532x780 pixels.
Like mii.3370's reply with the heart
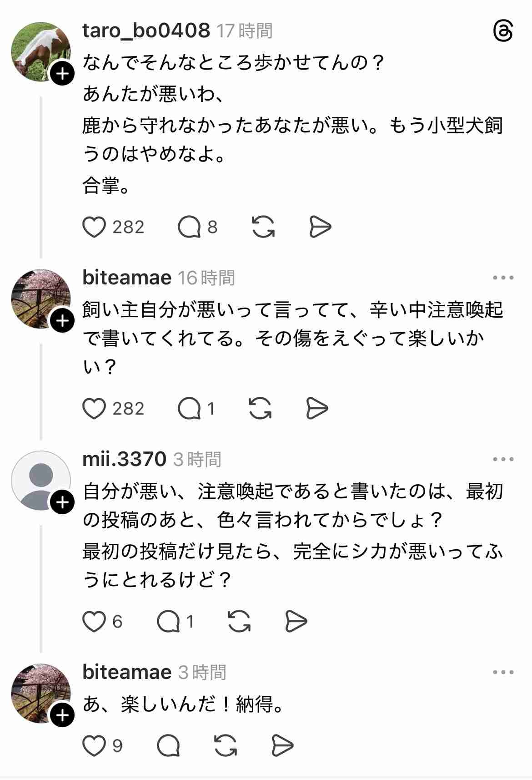point(94,622)
